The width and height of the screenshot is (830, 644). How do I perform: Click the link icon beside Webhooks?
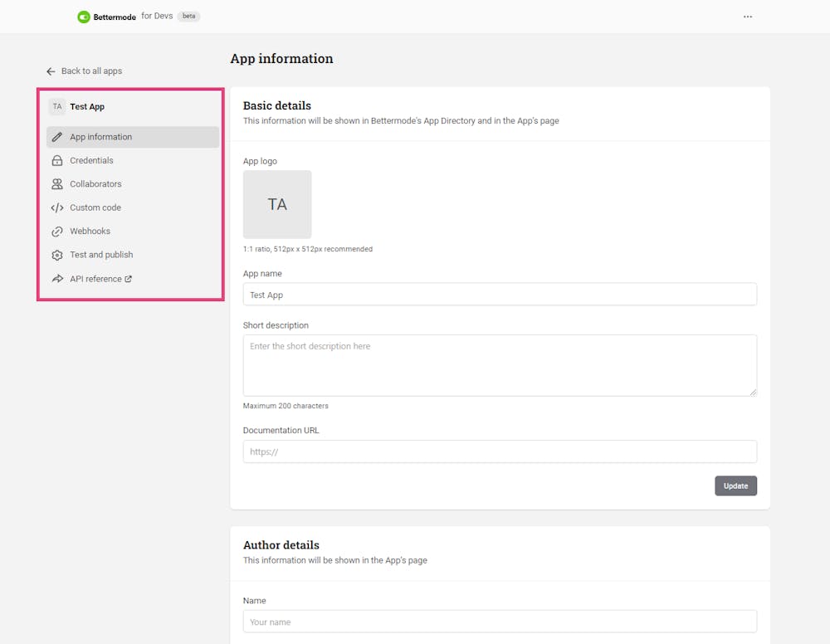pyautogui.click(x=57, y=232)
